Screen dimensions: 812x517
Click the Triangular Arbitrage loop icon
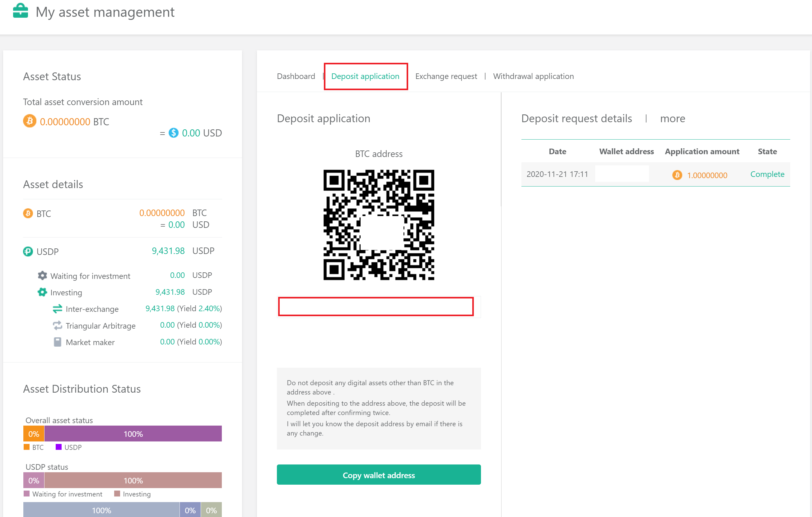[x=57, y=325]
